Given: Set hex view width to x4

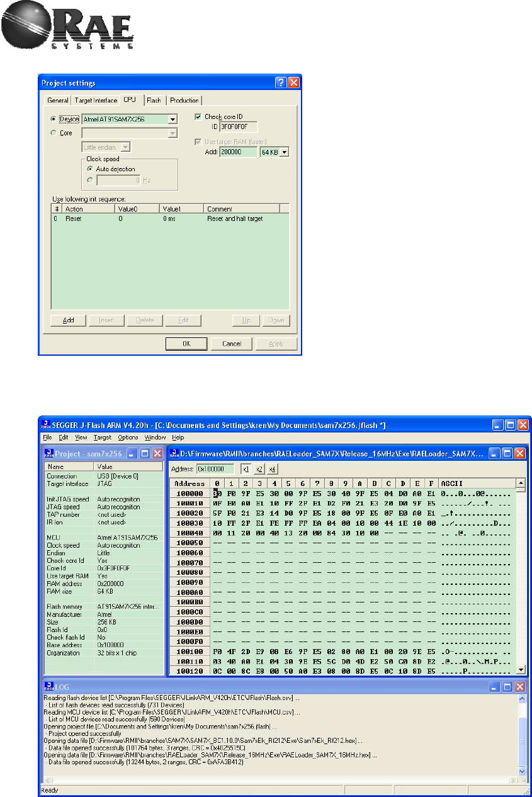Looking at the screenshot, I should point(272,470).
